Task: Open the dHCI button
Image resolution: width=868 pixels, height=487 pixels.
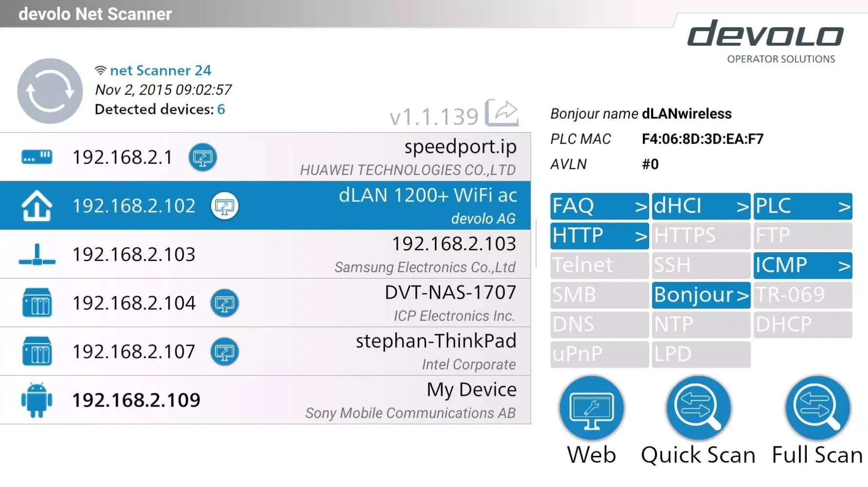Action: coord(701,206)
